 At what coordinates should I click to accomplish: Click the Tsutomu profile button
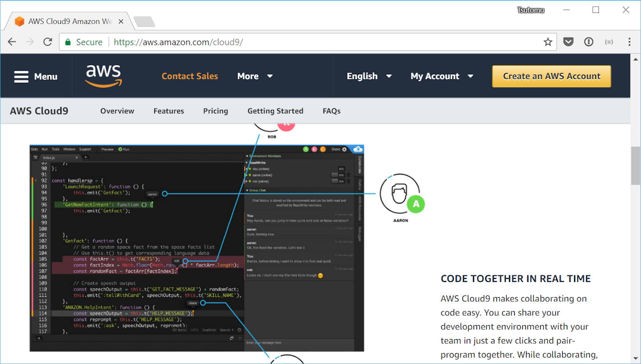531,10
